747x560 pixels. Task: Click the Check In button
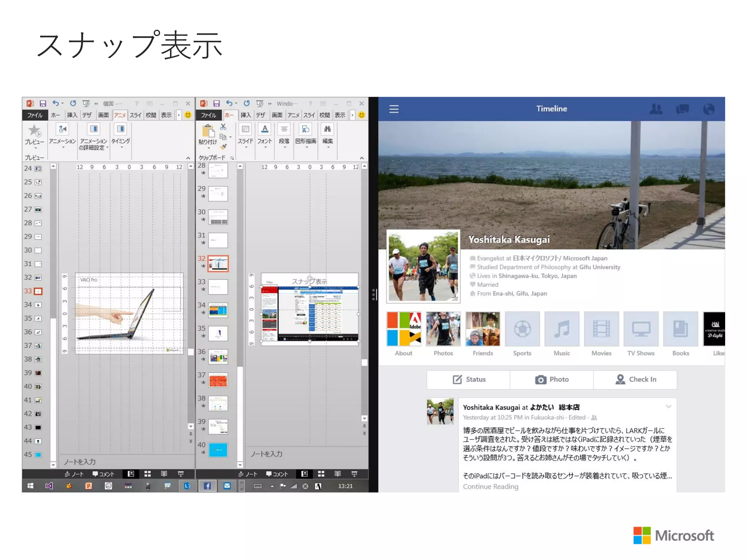pyautogui.click(x=635, y=380)
